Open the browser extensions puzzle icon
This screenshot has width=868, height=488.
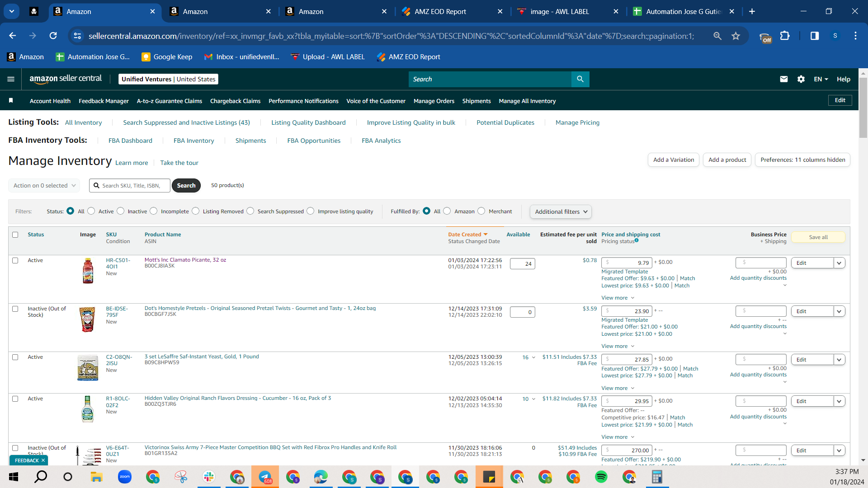pyautogui.click(x=785, y=36)
